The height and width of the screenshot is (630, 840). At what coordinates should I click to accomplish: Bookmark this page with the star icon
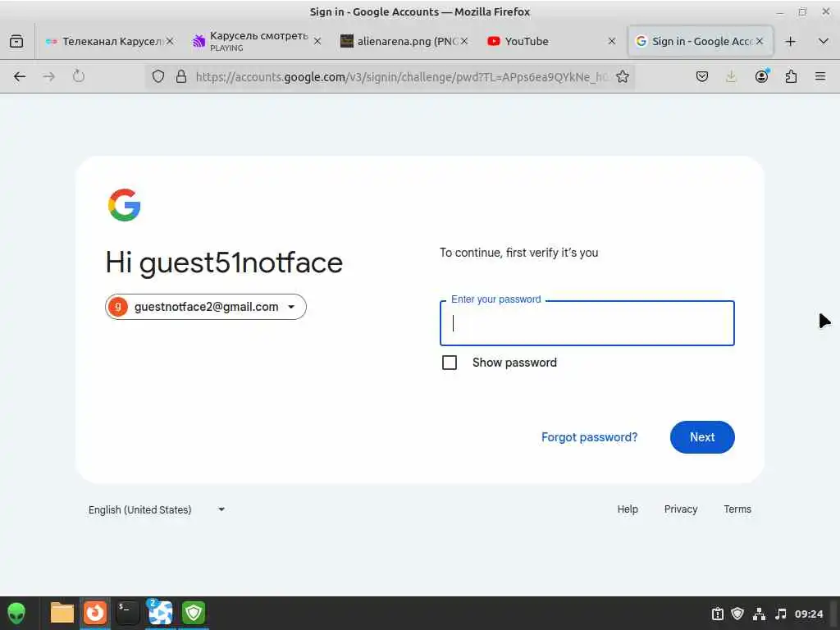point(622,76)
